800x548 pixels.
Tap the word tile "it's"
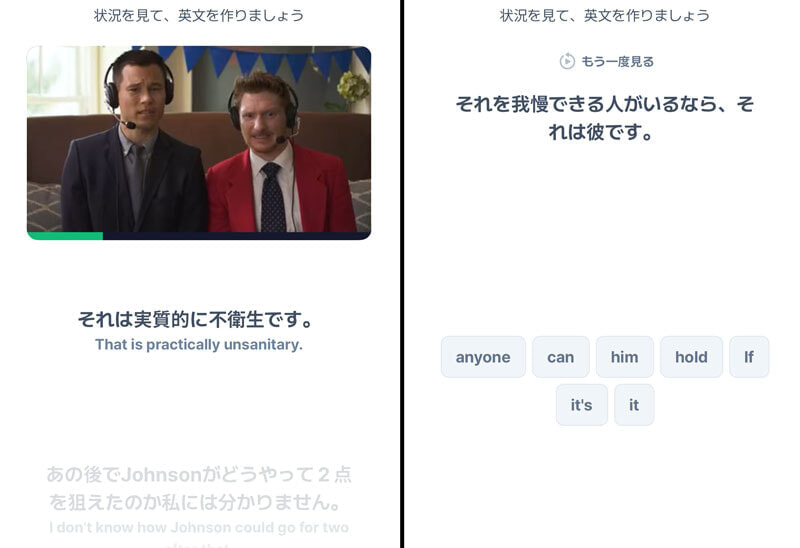pyautogui.click(x=581, y=405)
